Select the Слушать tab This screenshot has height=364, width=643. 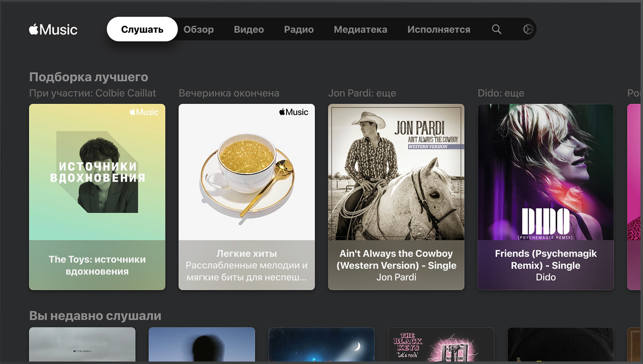click(x=142, y=29)
